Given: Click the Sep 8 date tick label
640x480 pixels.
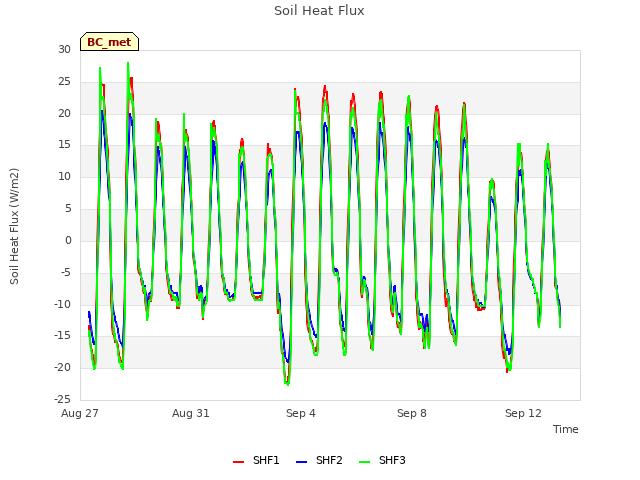Looking at the screenshot, I should point(412,413).
